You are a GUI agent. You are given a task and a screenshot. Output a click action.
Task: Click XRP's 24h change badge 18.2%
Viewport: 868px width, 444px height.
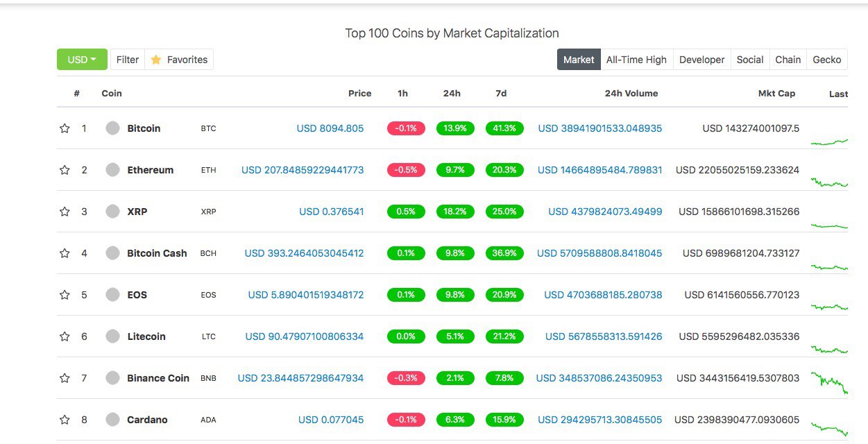click(455, 212)
